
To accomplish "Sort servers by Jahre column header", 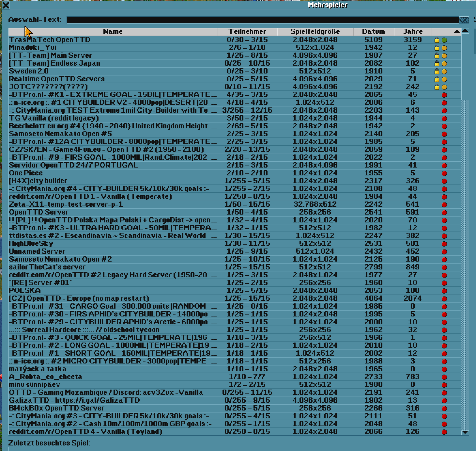I will point(413,32).
